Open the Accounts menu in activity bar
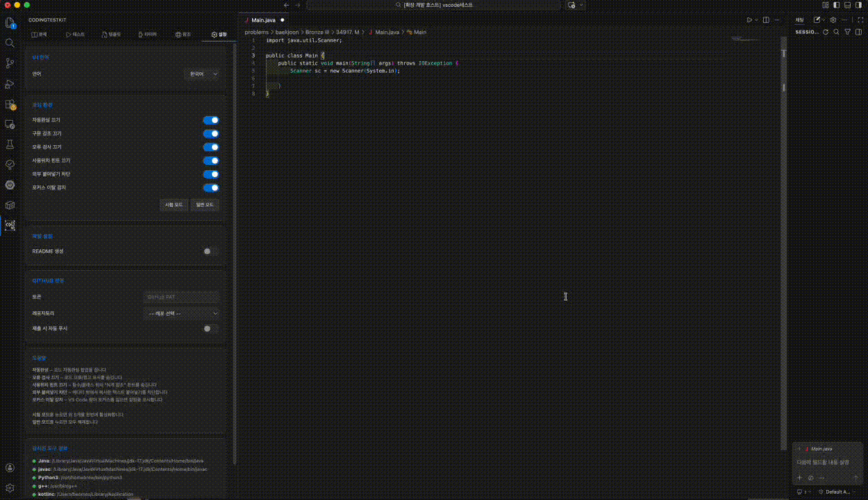Viewport: 868px width, 500px height. click(x=10, y=468)
